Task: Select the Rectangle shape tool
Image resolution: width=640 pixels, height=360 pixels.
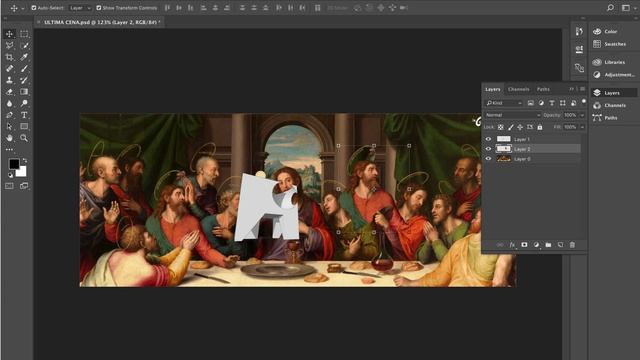Action: pos(24,126)
